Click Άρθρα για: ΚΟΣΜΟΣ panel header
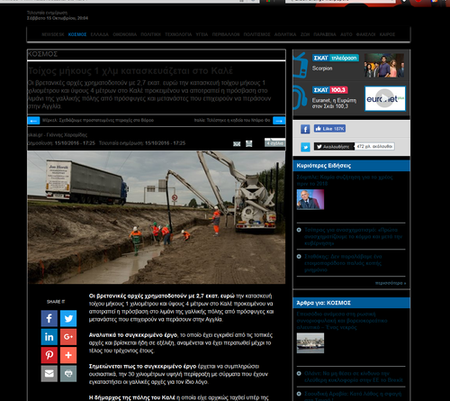450x401 pixels. pos(351,303)
